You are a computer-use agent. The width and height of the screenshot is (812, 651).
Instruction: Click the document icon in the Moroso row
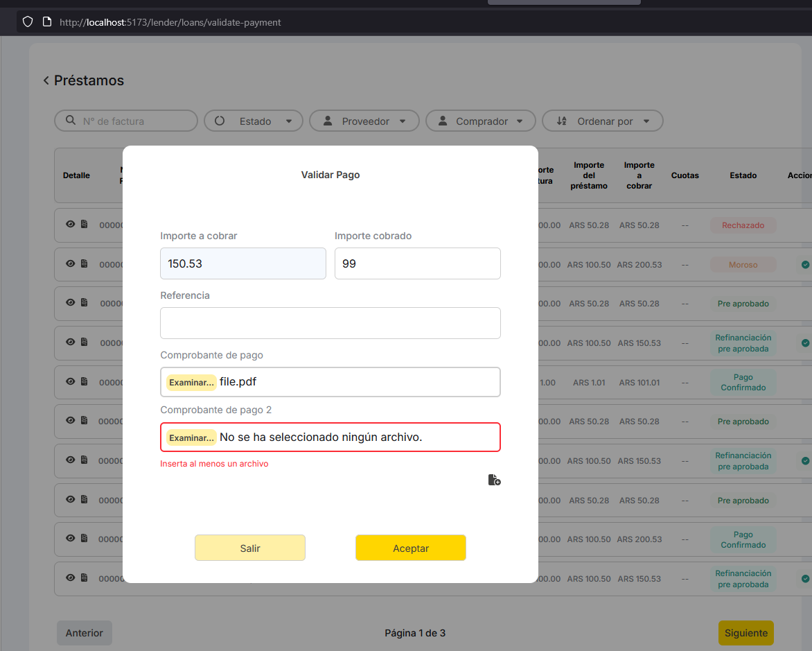pos(84,264)
